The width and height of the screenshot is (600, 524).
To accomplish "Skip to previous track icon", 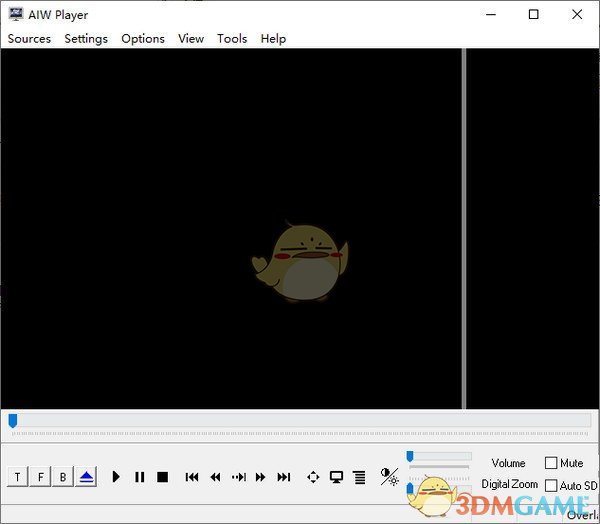I will click(192, 477).
